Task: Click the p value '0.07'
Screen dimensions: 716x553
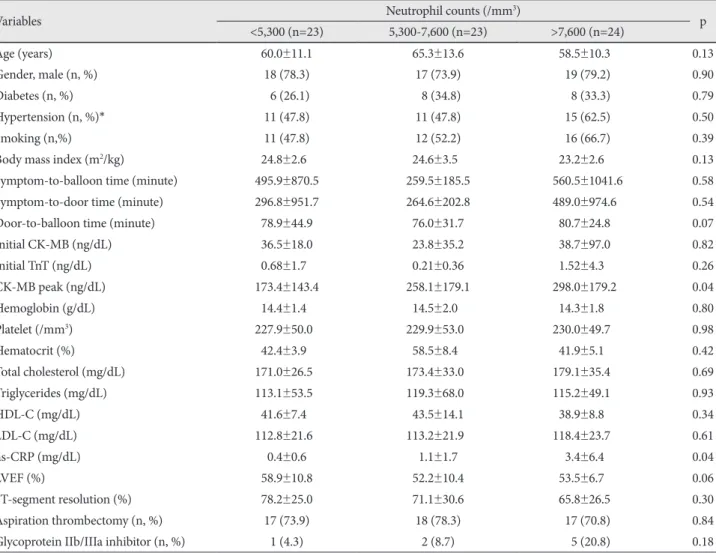Action: (x=703, y=223)
